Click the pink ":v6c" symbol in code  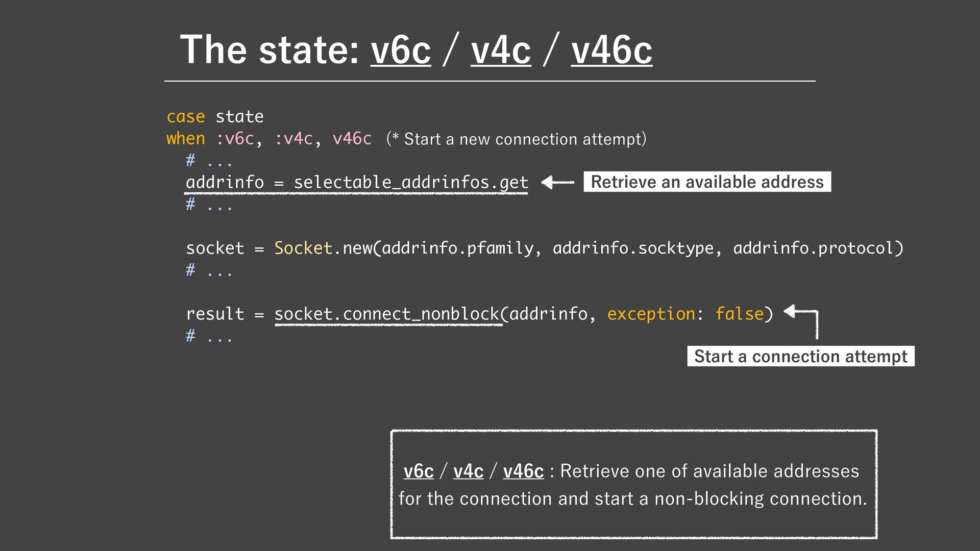pos(235,139)
